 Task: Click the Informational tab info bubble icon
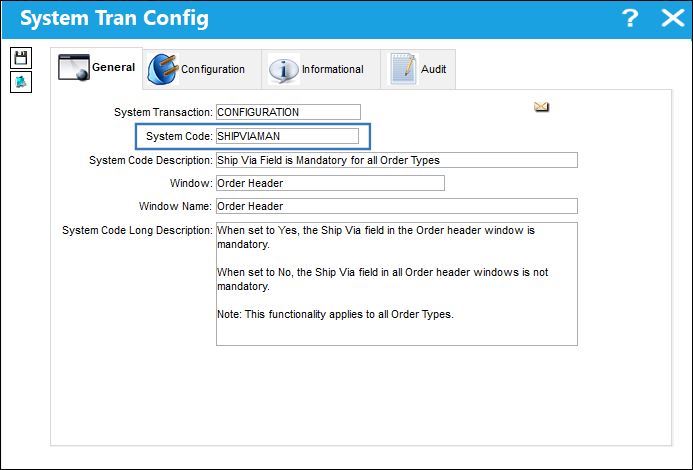[x=283, y=69]
